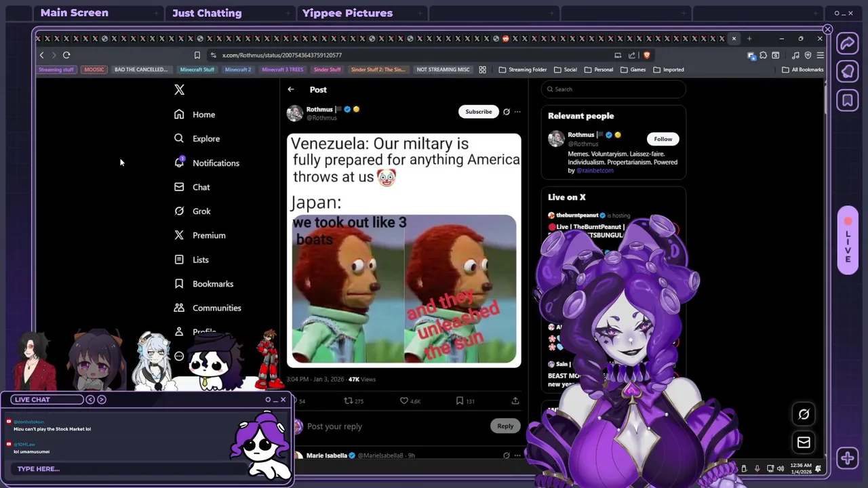
Task: Open new browser tab with plus
Action: pyautogui.click(x=749, y=39)
